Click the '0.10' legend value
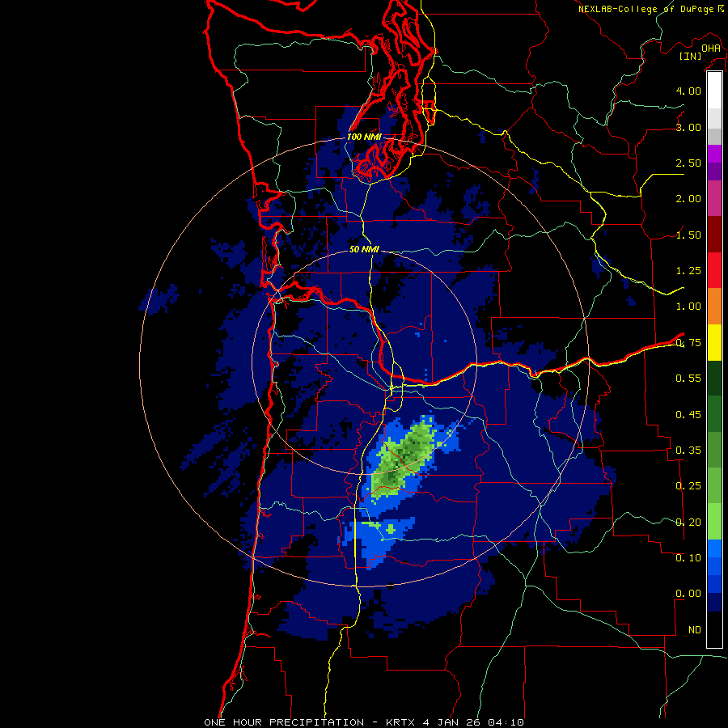The image size is (728, 728). coord(688,558)
